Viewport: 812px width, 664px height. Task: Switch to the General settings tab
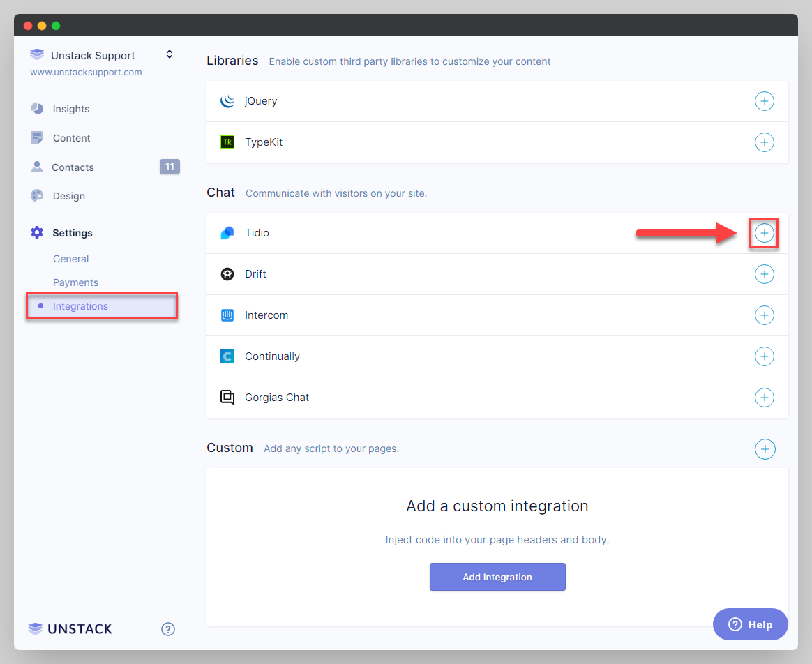coord(70,258)
